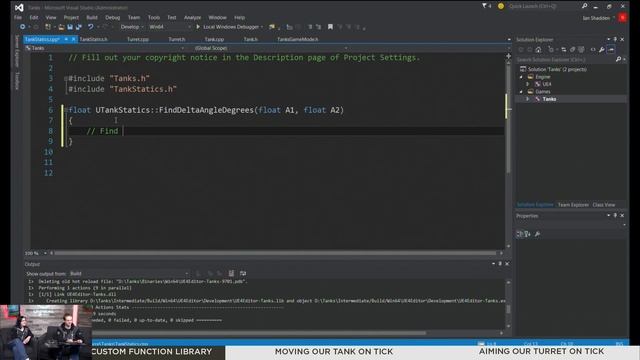Toggle Word Wrap in Output panel
This screenshot has height=360, width=640.
click(x=243, y=273)
